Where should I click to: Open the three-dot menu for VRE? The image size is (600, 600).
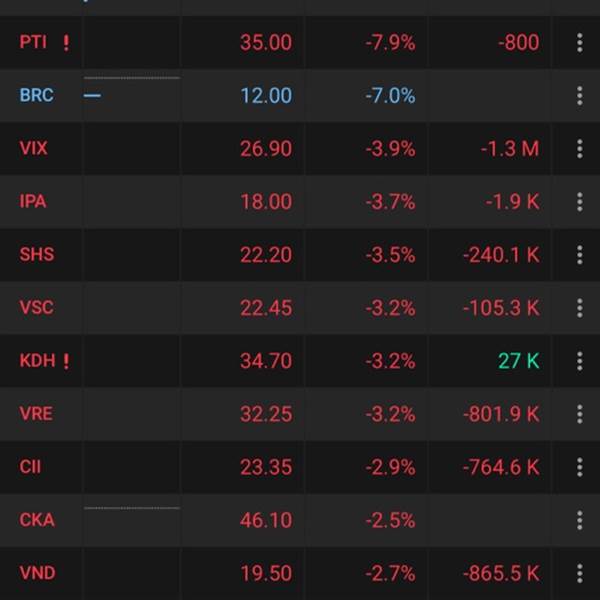coord(579,414)
